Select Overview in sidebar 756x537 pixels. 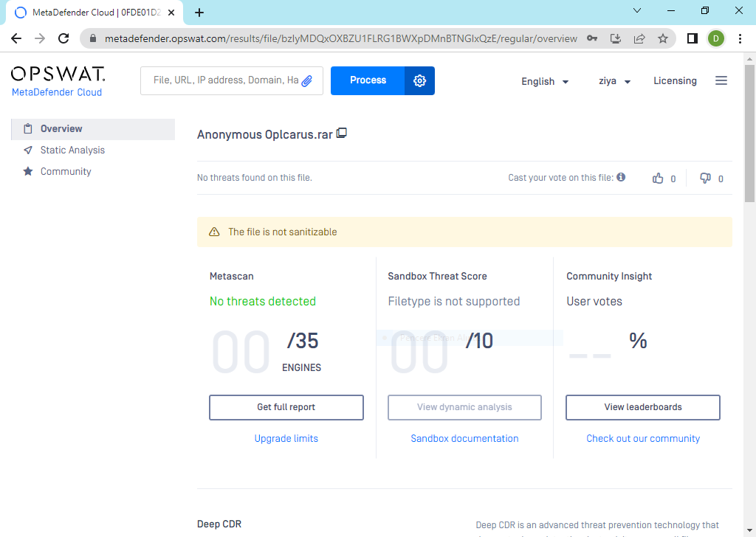(93, 129)
